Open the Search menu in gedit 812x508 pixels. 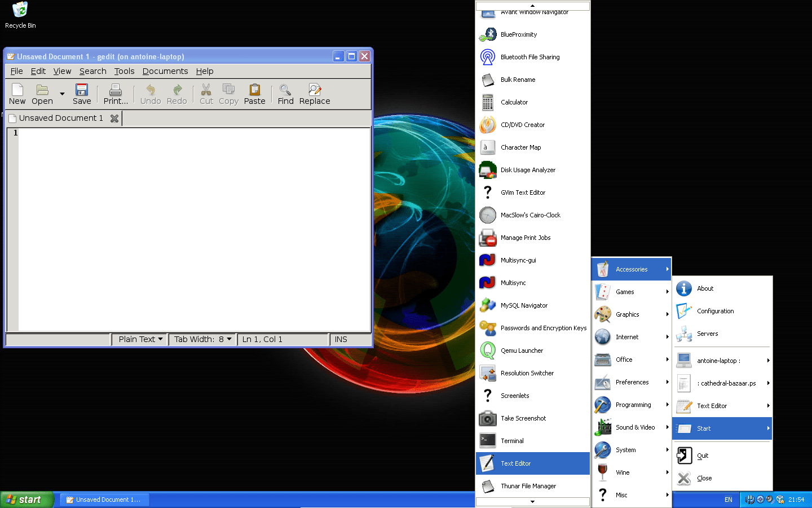pos(92,71)
